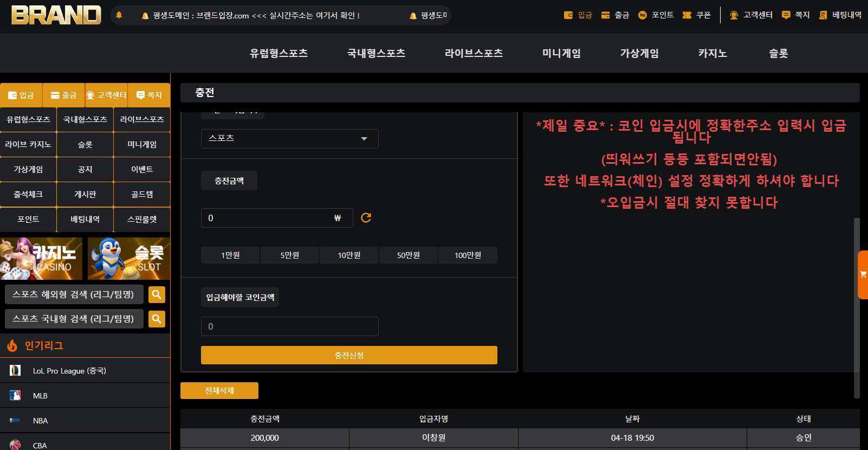Click the 충전신청 submit button
This screenshot has width=868, height=450.
tap(349, 355)
